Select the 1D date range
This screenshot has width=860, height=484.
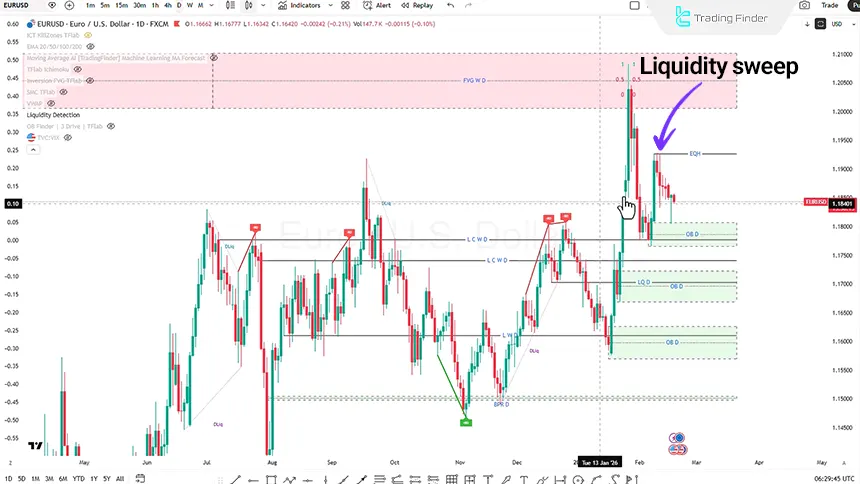pyautogui.click(x=9, y=479)
